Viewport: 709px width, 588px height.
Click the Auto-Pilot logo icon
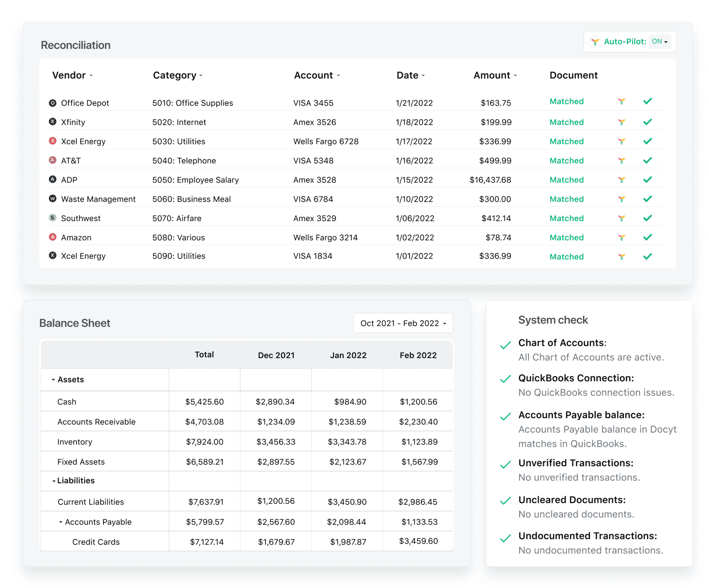pos(595,42)
